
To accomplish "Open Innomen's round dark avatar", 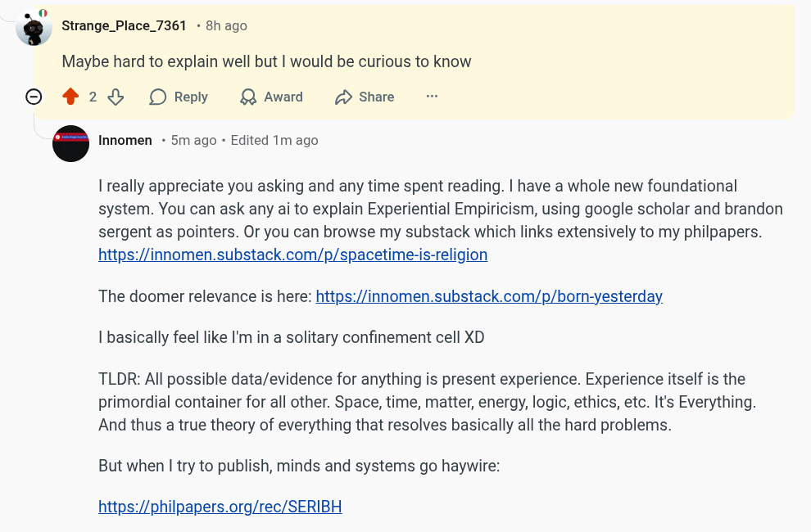I will tap(70, 143).
